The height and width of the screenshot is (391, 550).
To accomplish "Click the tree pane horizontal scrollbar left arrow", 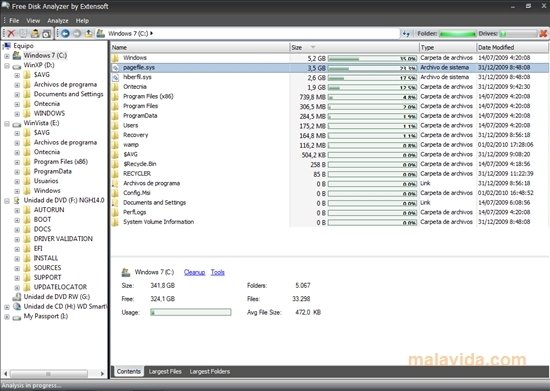I will [x=5, y=374].
